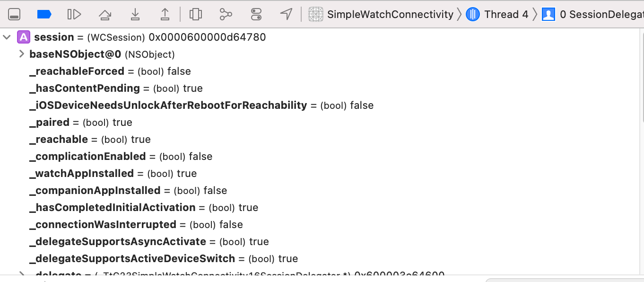Collapse the session variable tree
The image size is (644, 282).
(7, 37)
